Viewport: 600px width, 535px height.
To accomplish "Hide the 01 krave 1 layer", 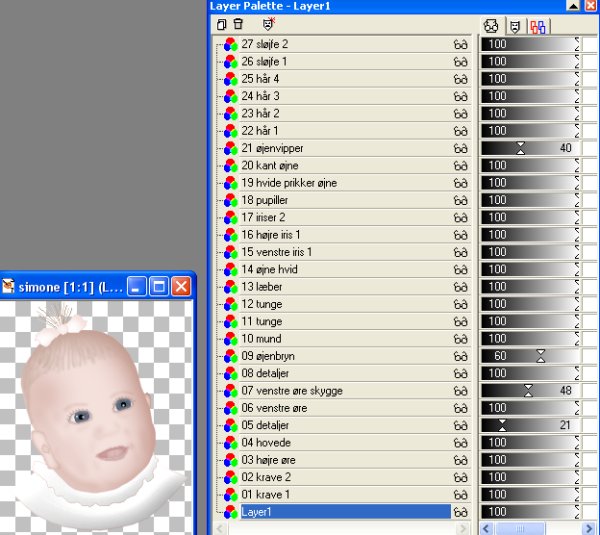I will 460,495.
